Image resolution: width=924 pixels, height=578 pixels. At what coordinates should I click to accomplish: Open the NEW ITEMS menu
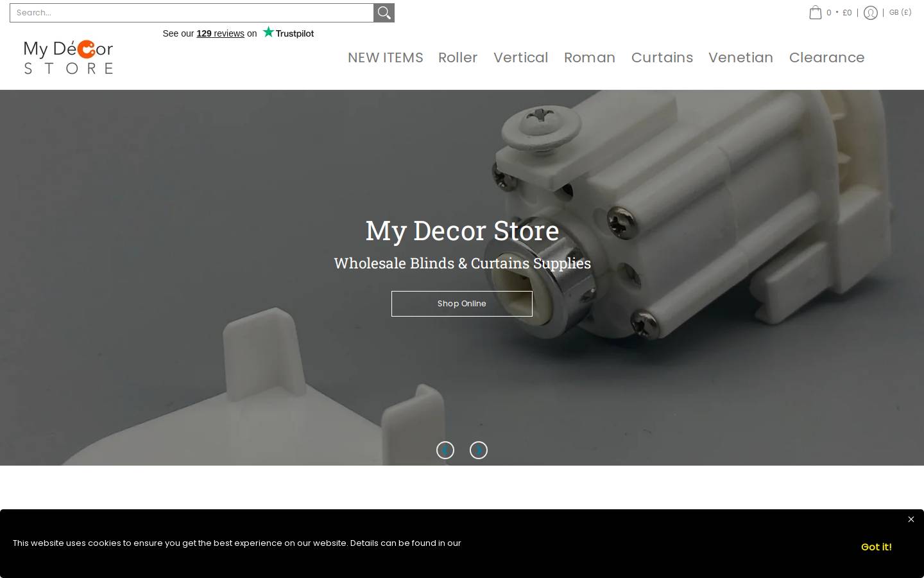tap(385, 57)
